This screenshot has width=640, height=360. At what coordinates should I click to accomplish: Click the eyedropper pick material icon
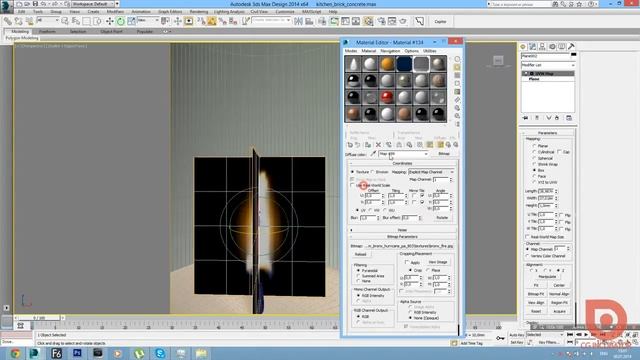coord(373,154)
